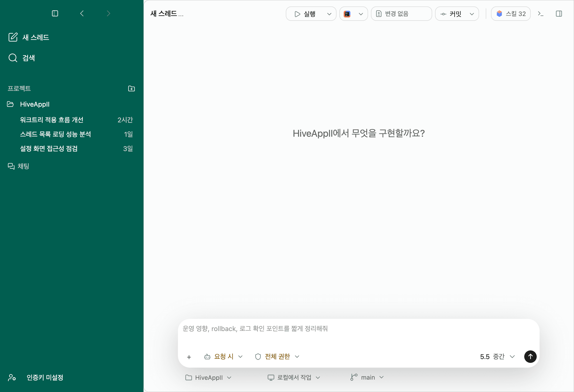The width and height of the screenshot is (574, 392).
Task: Expand the 커밋 dropdown arrow
Action: pos(472,14)
